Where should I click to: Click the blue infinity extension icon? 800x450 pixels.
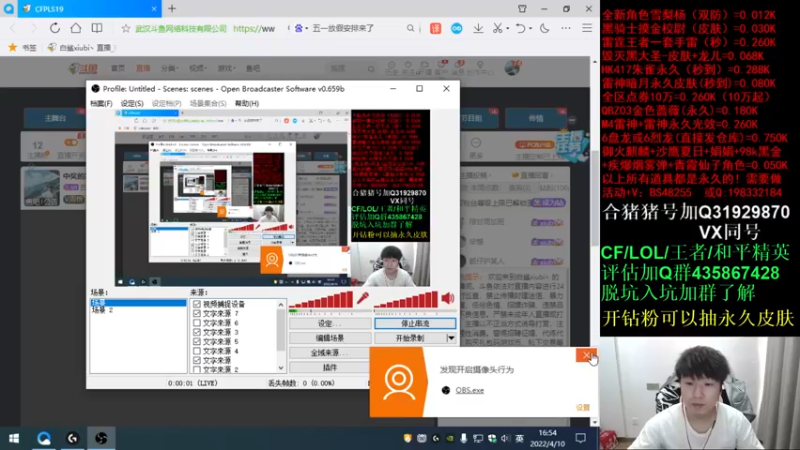tap(457, 29)
